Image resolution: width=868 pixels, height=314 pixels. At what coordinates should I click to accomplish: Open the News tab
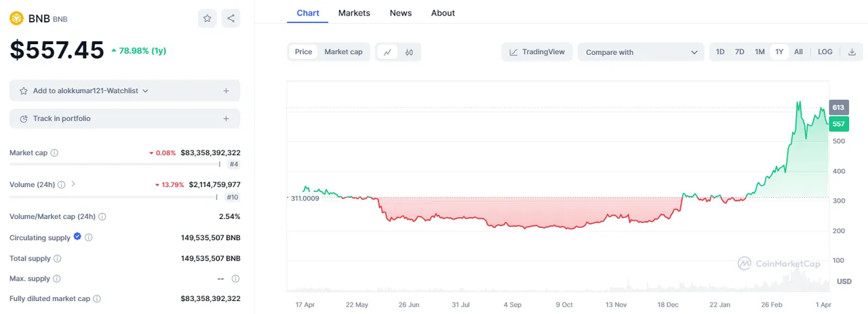point(401,13)
